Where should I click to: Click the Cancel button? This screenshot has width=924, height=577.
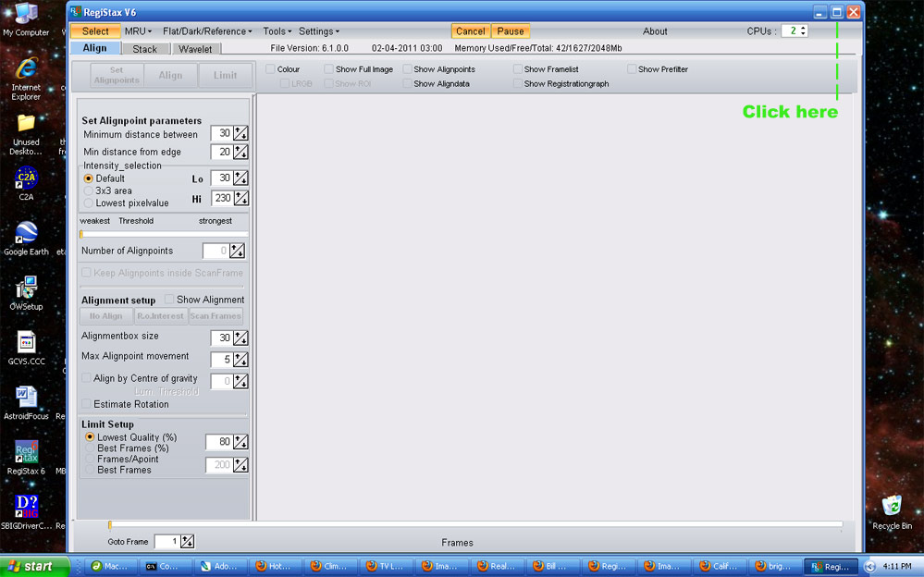click(470, 31)
